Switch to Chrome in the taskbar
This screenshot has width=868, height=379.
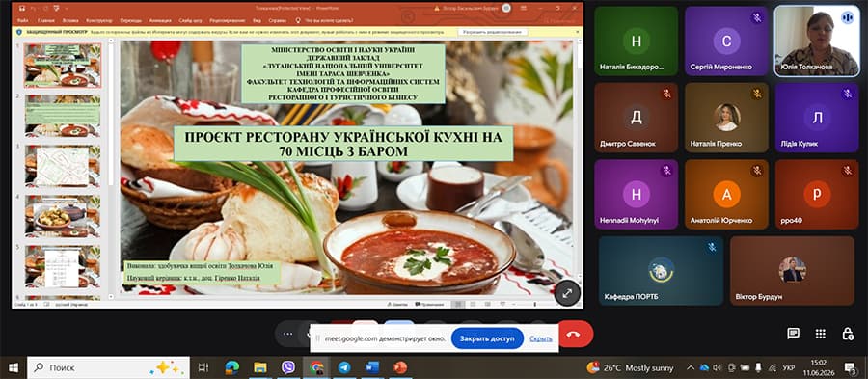point(316,367)
